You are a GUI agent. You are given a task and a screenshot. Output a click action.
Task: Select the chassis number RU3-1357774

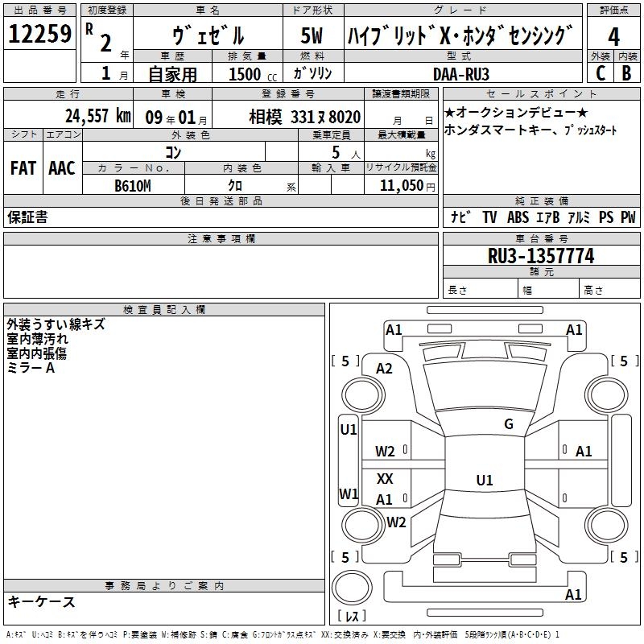(x=541, y=256)
